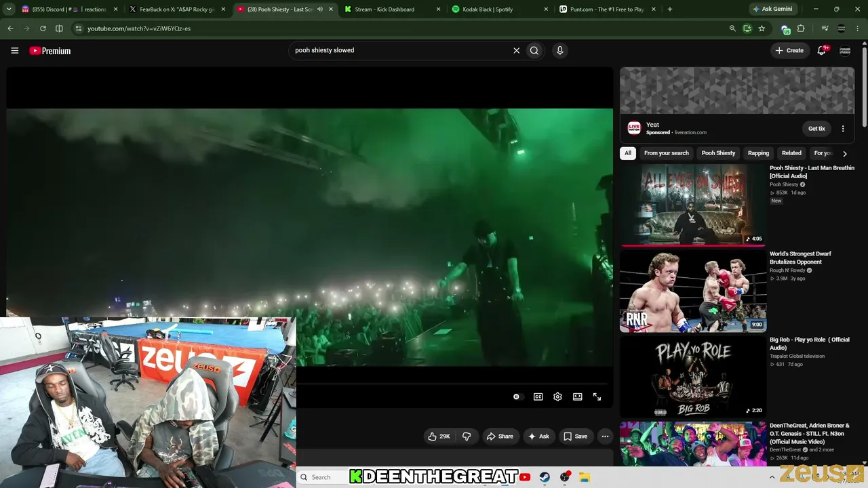Open YouTube notifications bell
Viewport: 868px width, 488px height.
(x=821, y=50)
